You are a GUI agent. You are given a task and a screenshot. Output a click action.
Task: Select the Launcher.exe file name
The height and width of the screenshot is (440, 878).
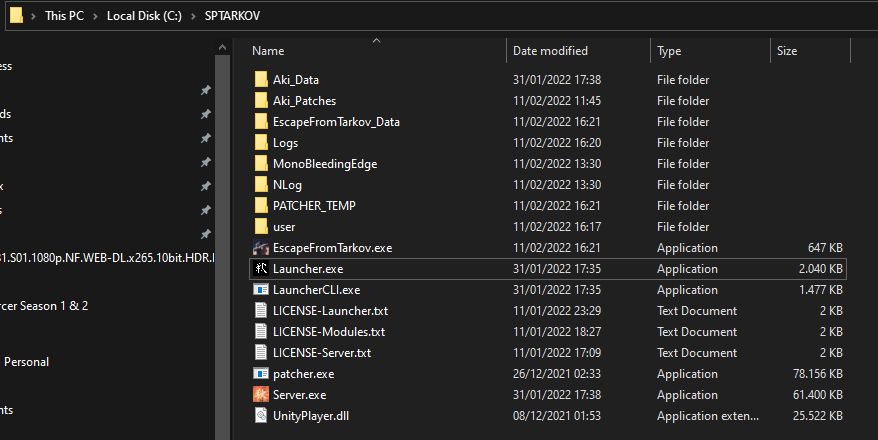(308, 269)
